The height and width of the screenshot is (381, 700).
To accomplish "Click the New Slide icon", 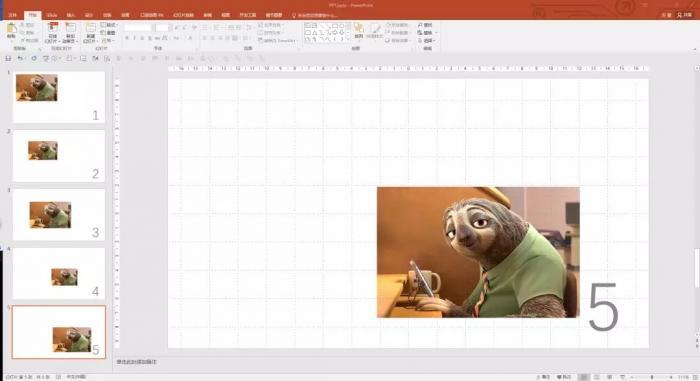I will pos(91,32).
